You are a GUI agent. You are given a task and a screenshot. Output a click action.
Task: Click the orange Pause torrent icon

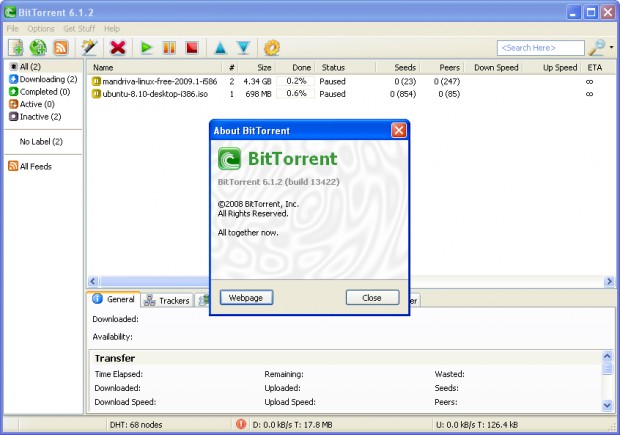[169, 48]
